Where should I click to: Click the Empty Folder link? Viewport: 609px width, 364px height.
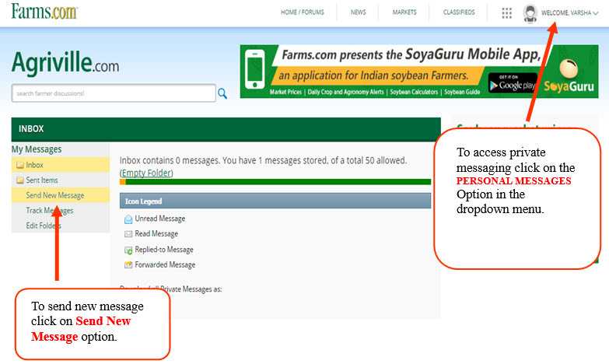146,173
